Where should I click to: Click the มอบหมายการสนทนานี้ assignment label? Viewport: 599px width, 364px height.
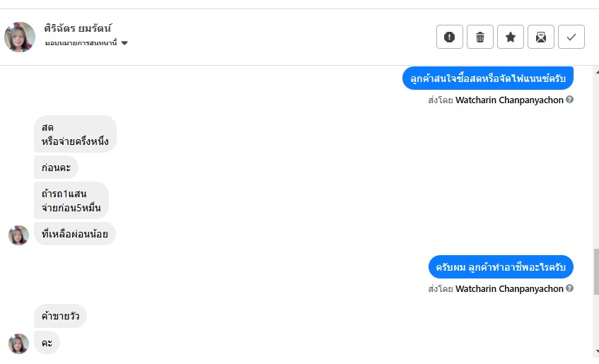coord(81,43)
